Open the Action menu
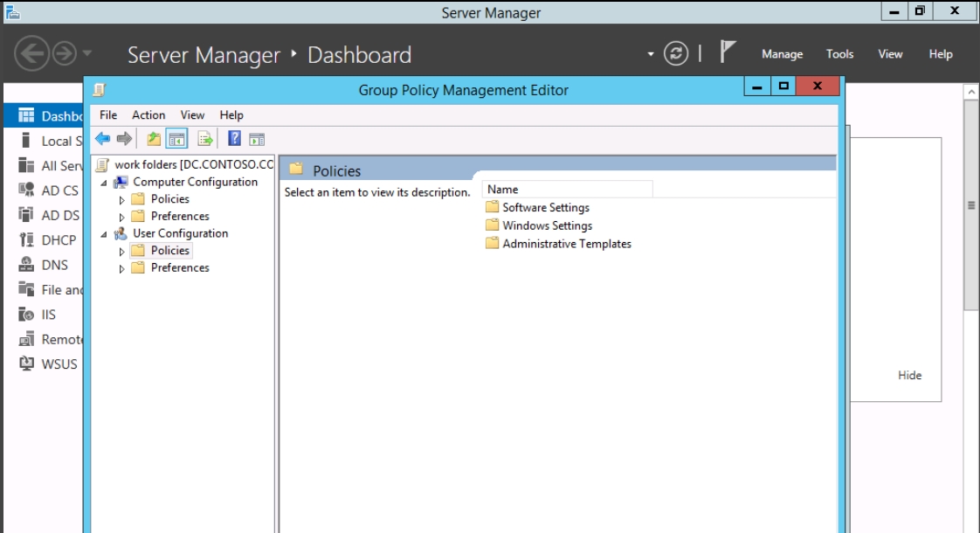Viewport: 980px width, 533px height. click(x=148, y=114)
